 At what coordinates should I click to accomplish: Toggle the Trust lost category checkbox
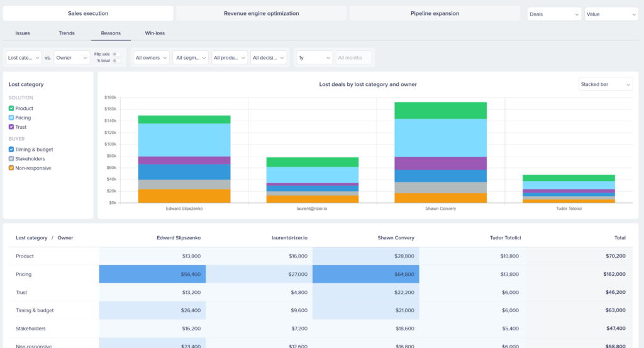(x=11, y=128)
